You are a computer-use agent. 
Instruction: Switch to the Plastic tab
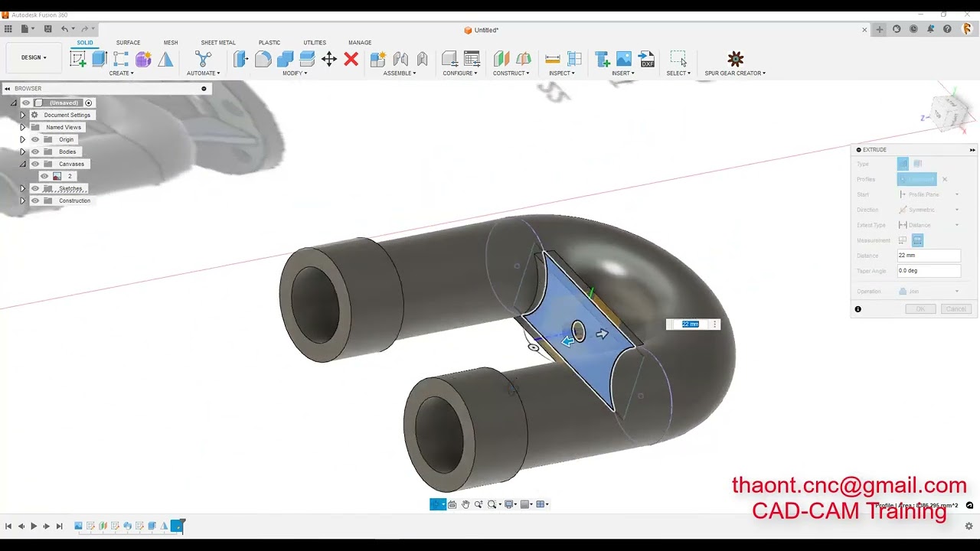[x=269, y=43]
